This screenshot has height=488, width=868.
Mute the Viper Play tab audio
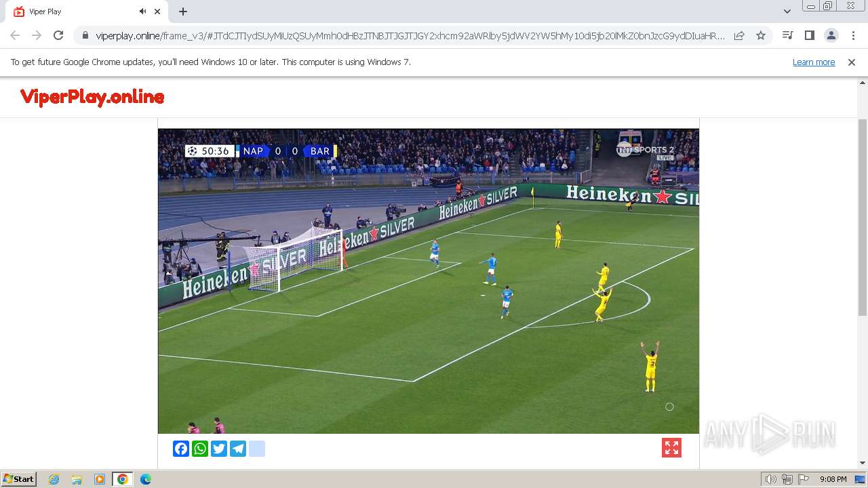click(143, 12)
